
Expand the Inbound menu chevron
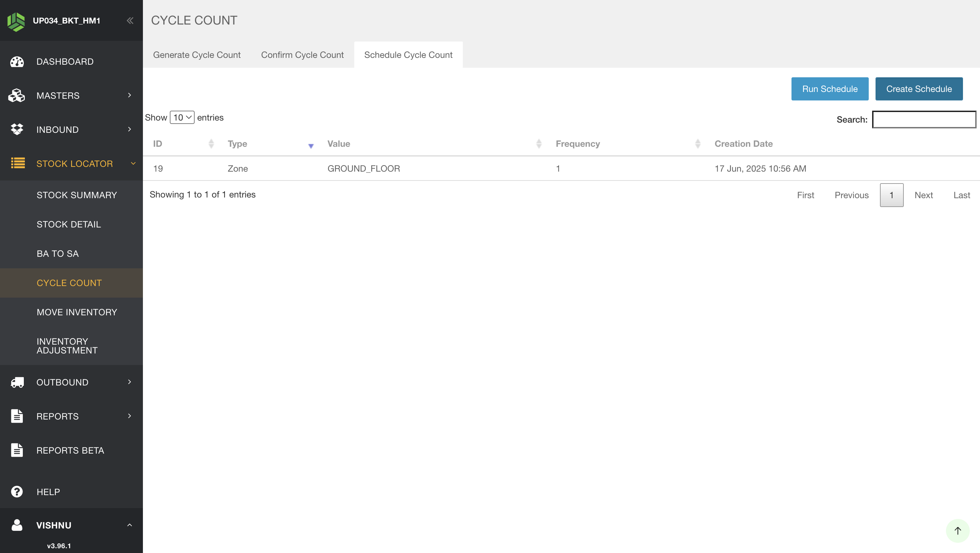(129, 129)
